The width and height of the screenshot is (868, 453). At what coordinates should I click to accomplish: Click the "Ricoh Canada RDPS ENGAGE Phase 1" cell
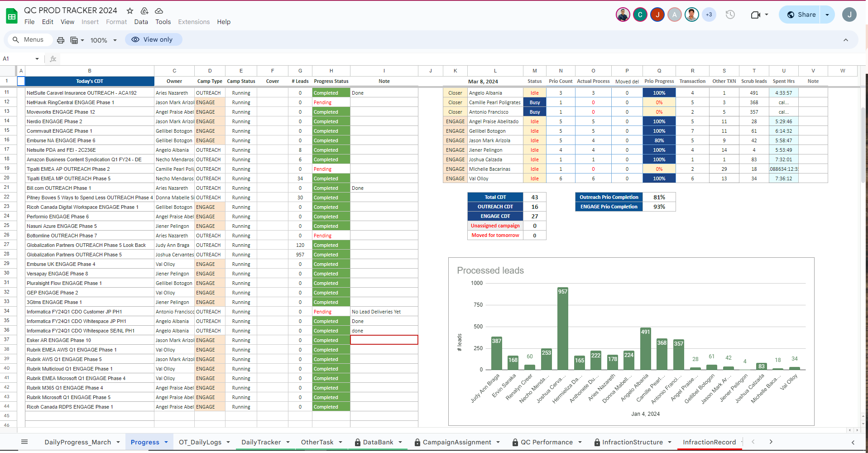coord(90,407)
